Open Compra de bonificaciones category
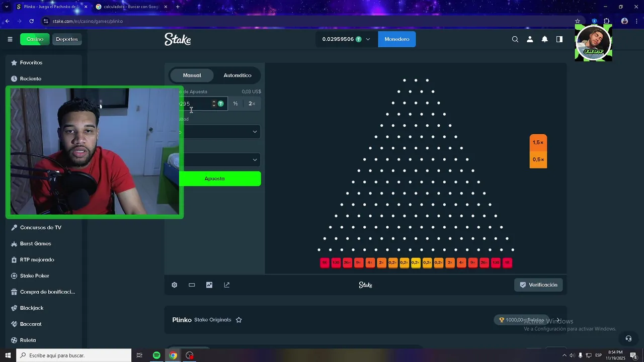This screenshot has height=362, width=644. [44, 292]
